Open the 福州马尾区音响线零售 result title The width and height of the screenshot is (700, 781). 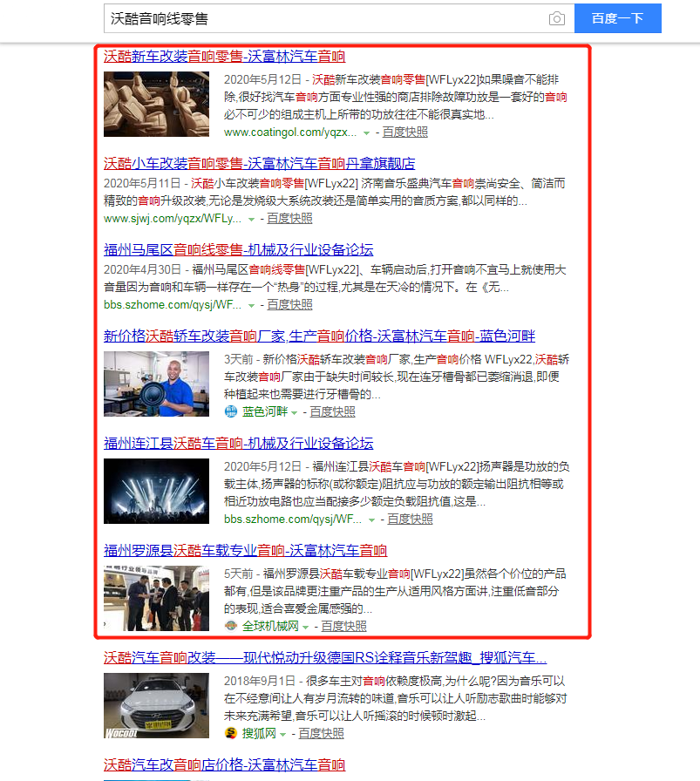238,249
